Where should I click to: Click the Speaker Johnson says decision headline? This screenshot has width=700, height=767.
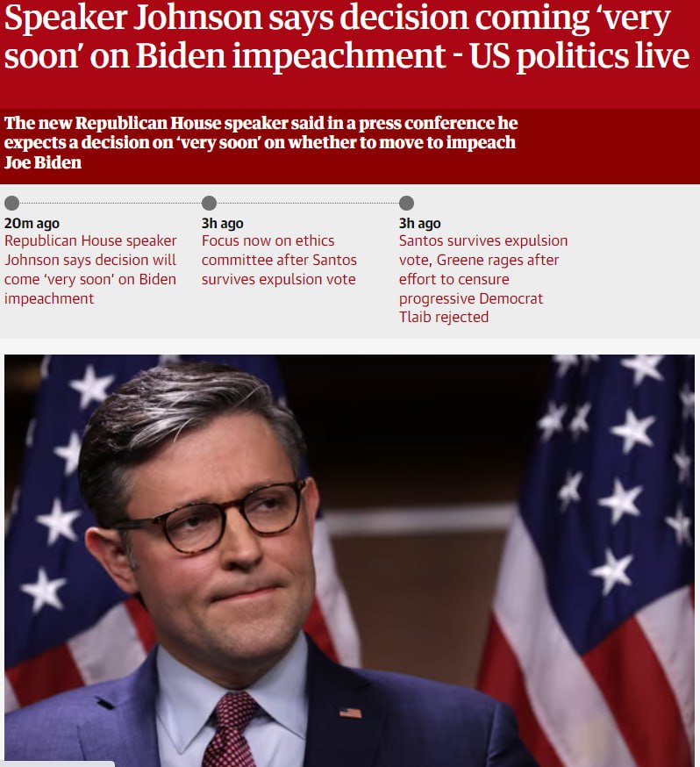(346, 37)
